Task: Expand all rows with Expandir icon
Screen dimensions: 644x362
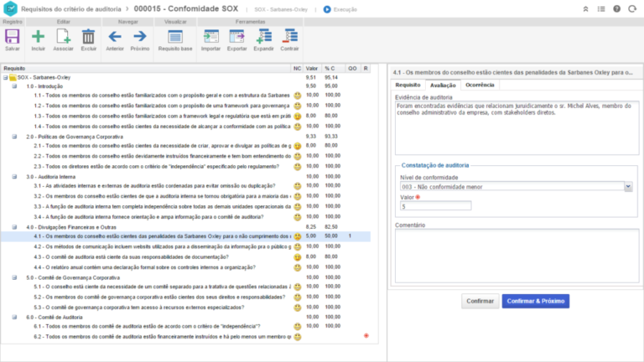Action: 263,36
